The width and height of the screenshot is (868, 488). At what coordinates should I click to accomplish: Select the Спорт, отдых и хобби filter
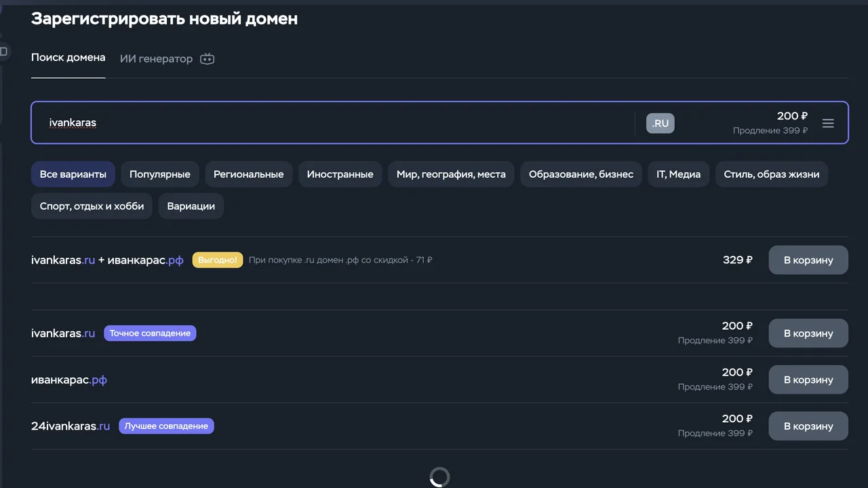pyautogui.click(x=92, y=206)
